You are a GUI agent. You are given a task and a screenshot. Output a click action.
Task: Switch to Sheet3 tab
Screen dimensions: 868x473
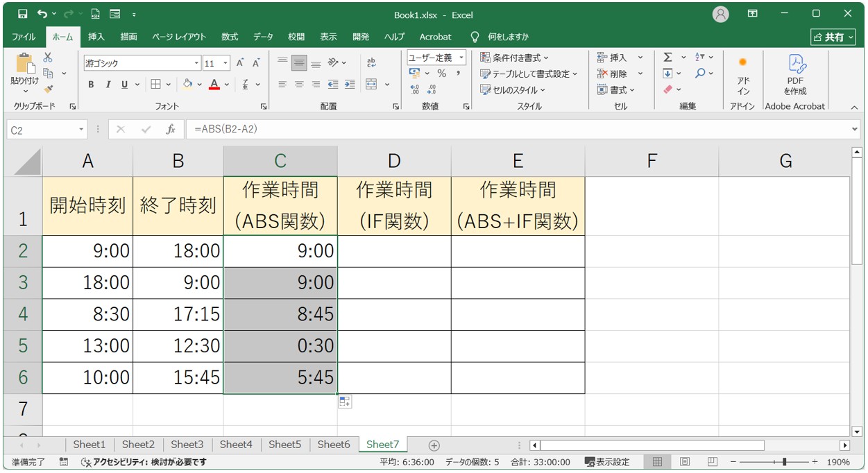click(x=187, y=445)
